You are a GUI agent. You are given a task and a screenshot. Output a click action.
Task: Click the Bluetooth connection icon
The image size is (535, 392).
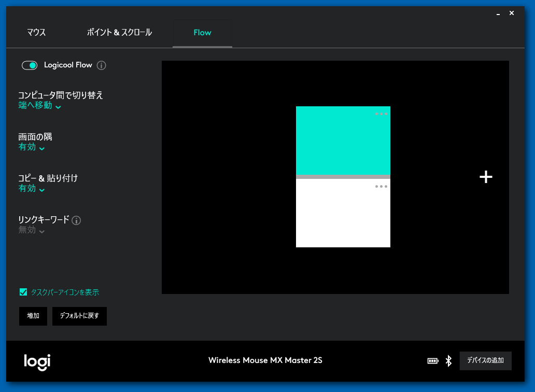[448, 360]
